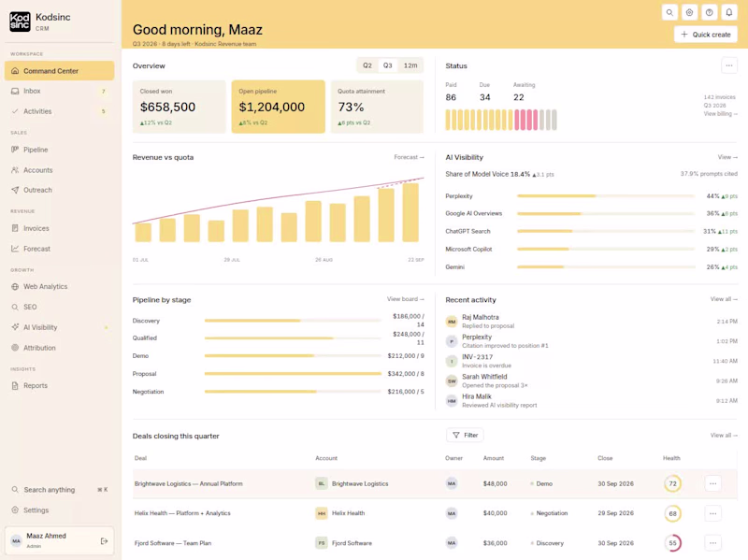Viewport: 748px width, 560px height.
Task: Switch the Overview to the Q3 tab
Action: 387,65
